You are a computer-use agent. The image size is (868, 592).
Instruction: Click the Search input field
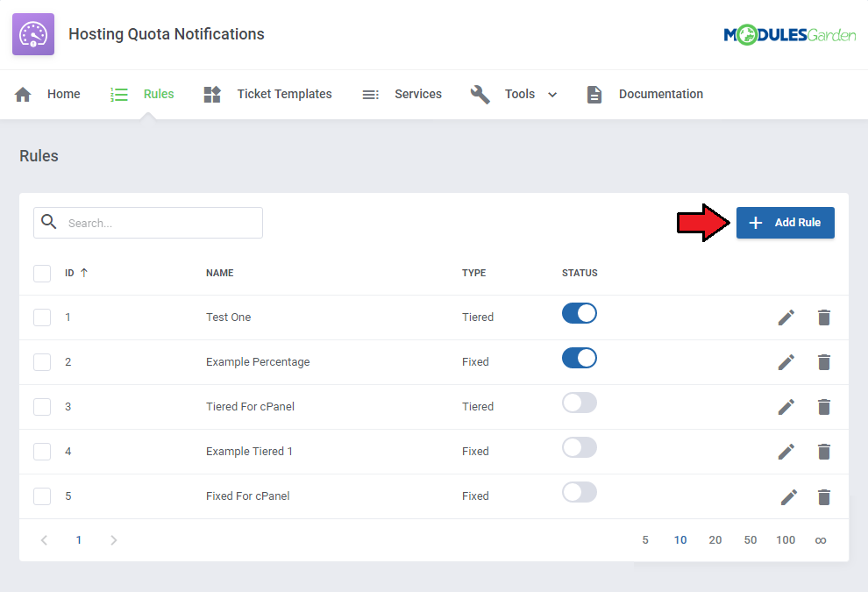click(x=148, y=223)
